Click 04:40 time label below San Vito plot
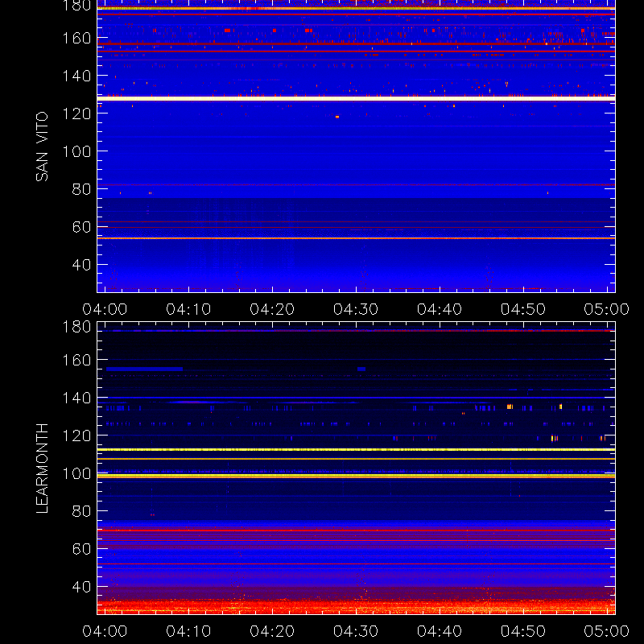 point(440,309)
